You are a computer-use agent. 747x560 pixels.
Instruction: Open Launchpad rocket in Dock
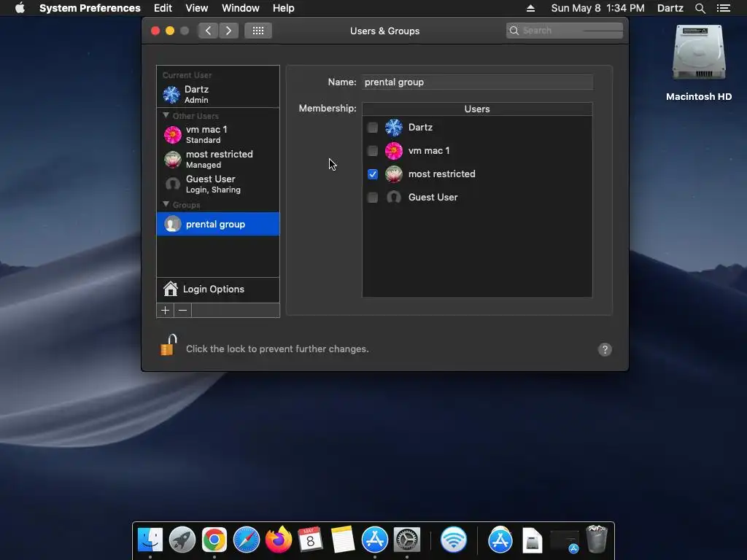tap(182, 540)
